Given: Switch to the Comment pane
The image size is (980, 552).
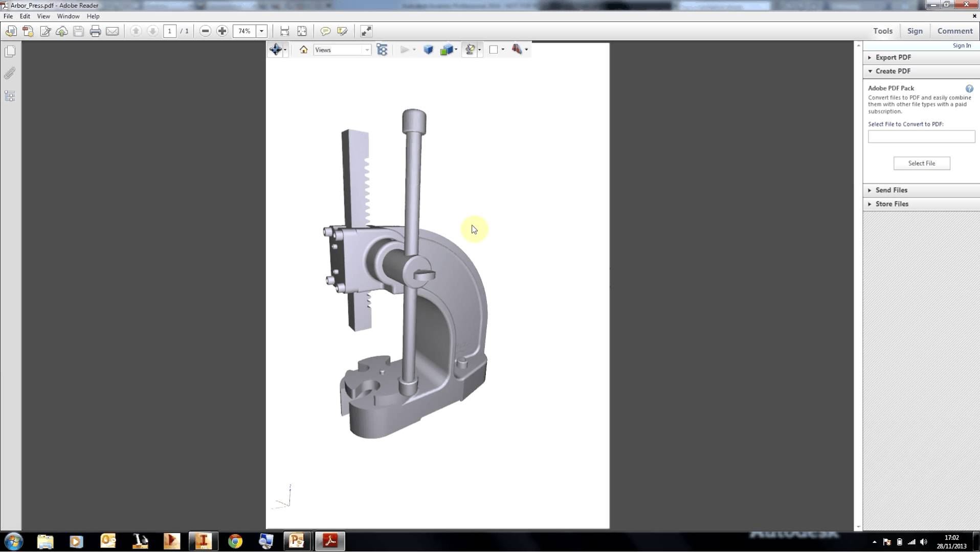Looking at the screenshot, I should (x=954, y=31).
